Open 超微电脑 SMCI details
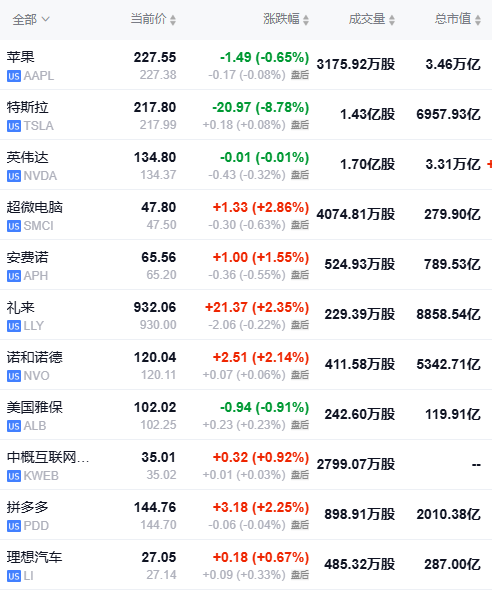Viewport: 492px width, 594px height. point(246,215)
